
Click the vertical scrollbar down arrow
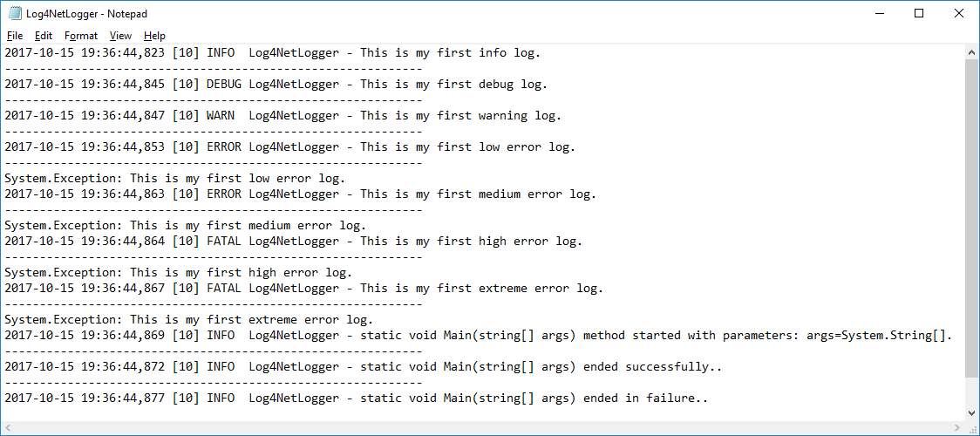pyautogui.click(x=972, y=412)
